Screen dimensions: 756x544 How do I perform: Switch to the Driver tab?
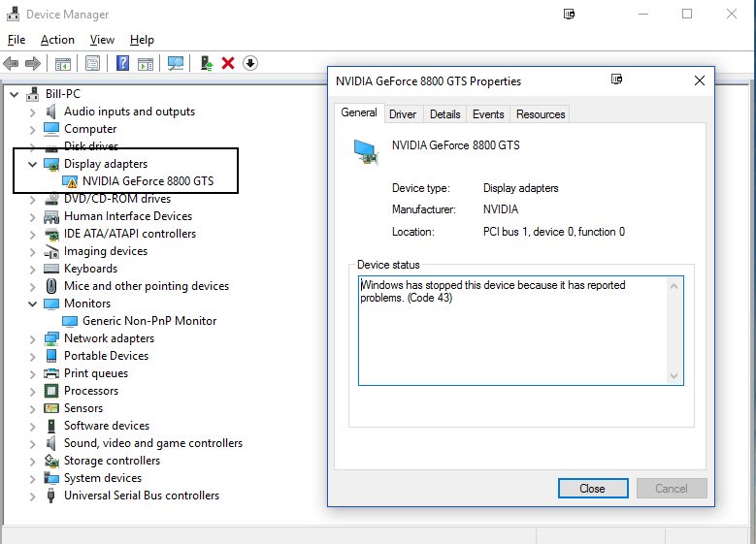tap(403, 114)
